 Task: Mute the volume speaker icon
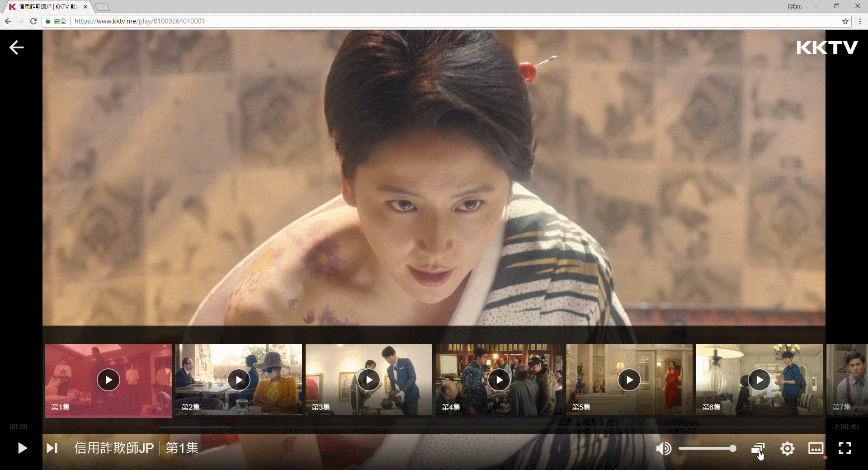(663, 448)
